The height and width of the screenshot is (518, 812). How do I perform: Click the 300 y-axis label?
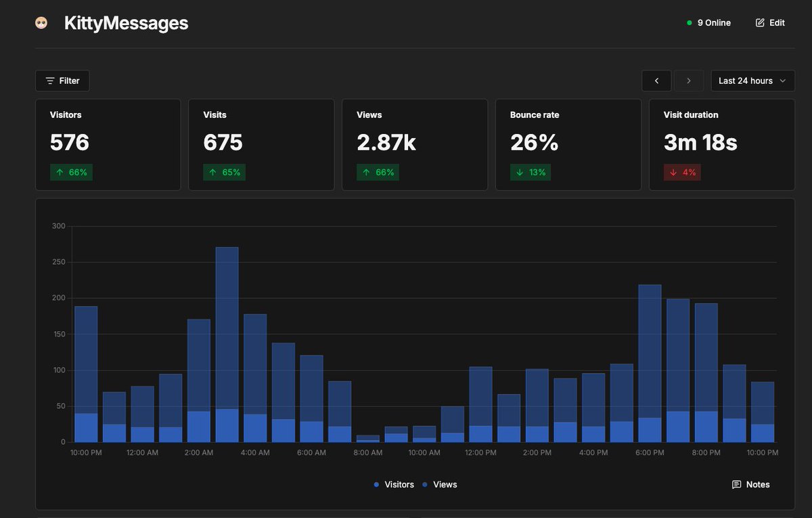click(58, 226)
